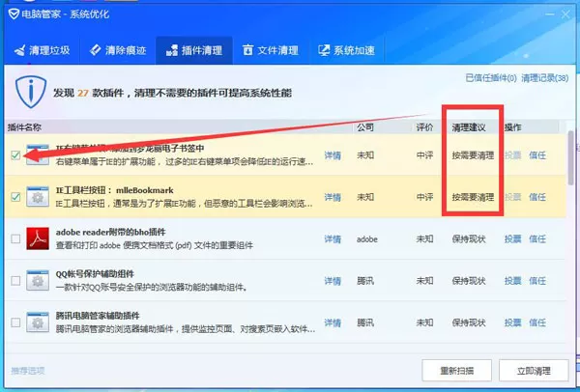Open 详情 for QQ帐号保护辅助组件
Screen dimensions: 580x392
tap(333, 281)
